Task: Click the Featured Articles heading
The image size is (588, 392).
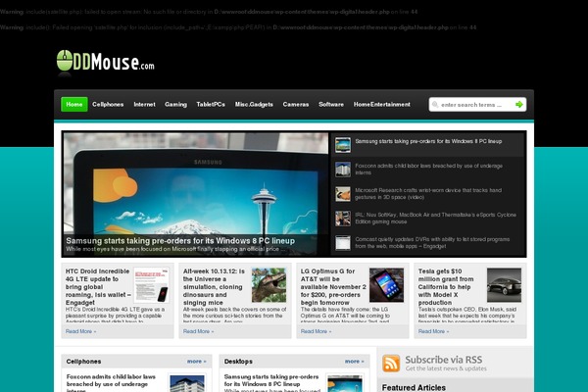Action: pos(414,387)
